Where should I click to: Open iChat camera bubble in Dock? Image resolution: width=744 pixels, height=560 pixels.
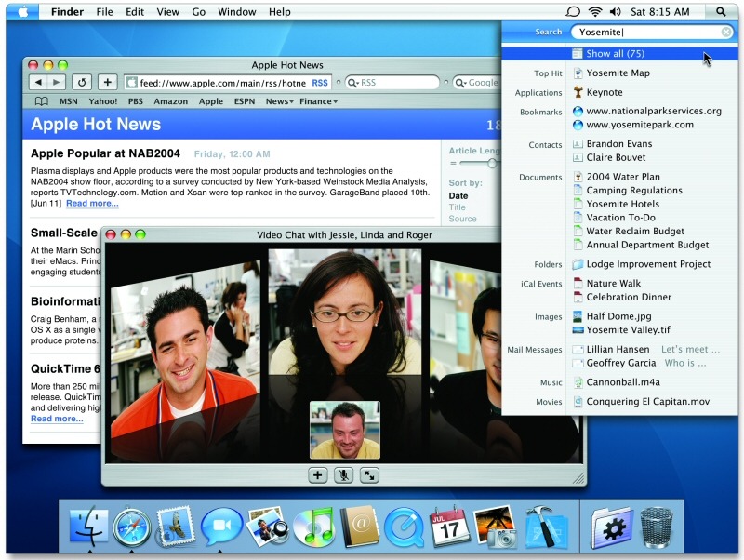[221, 527]
